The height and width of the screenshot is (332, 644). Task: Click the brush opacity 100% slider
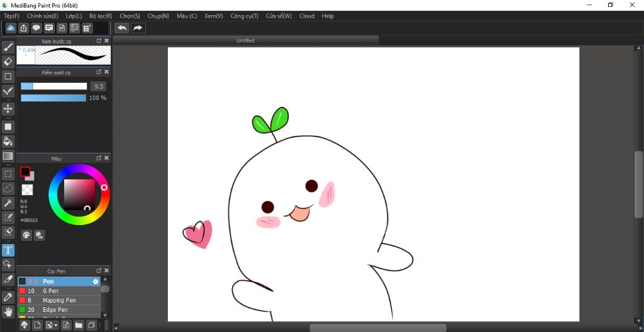pos(53,98)
